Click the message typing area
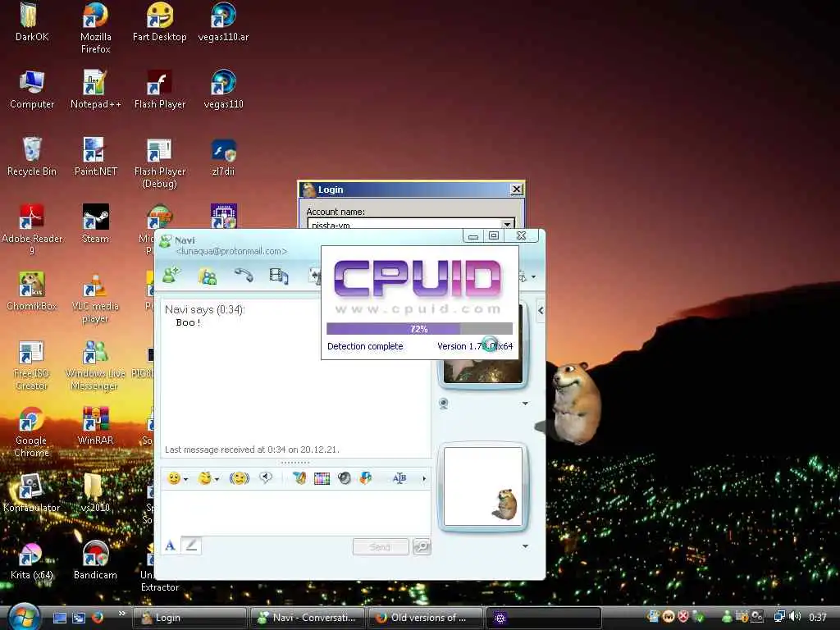Image resolution: width=840 pixels, height=630 pixels. [295, 512]
